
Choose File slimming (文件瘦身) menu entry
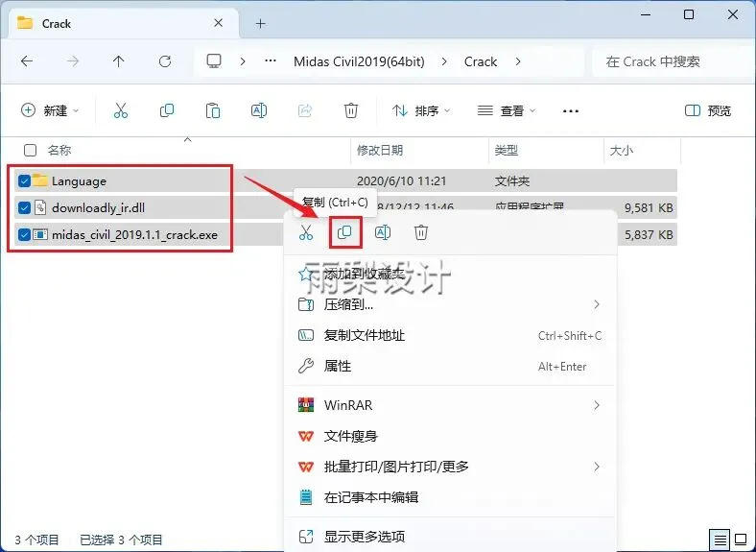point(450,436)
